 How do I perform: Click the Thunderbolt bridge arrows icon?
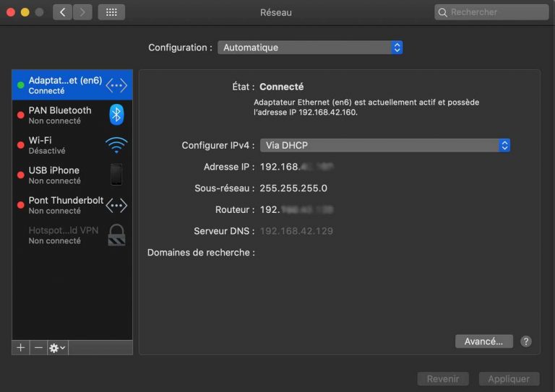pos(116,205)
